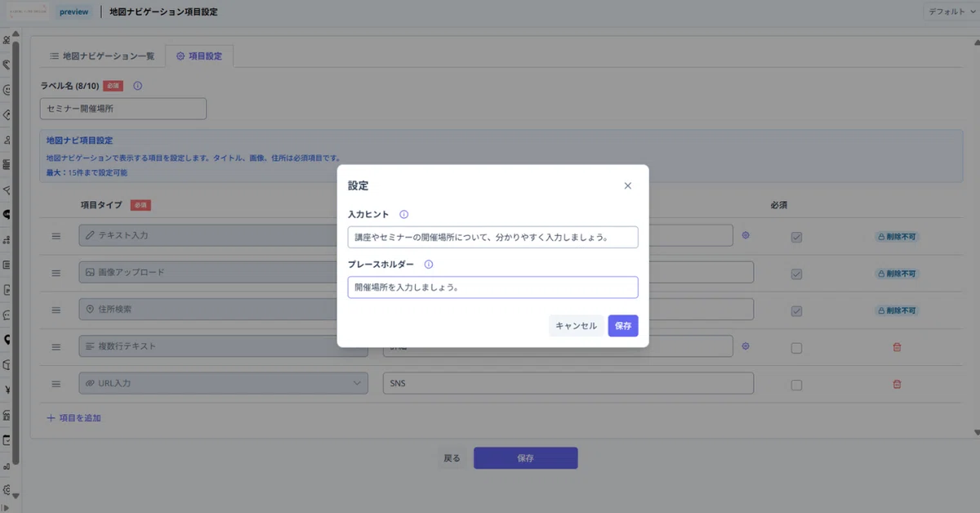
Task: Toggle 必須 checkbox for 住所検索 row
Action: coord(796,311)
